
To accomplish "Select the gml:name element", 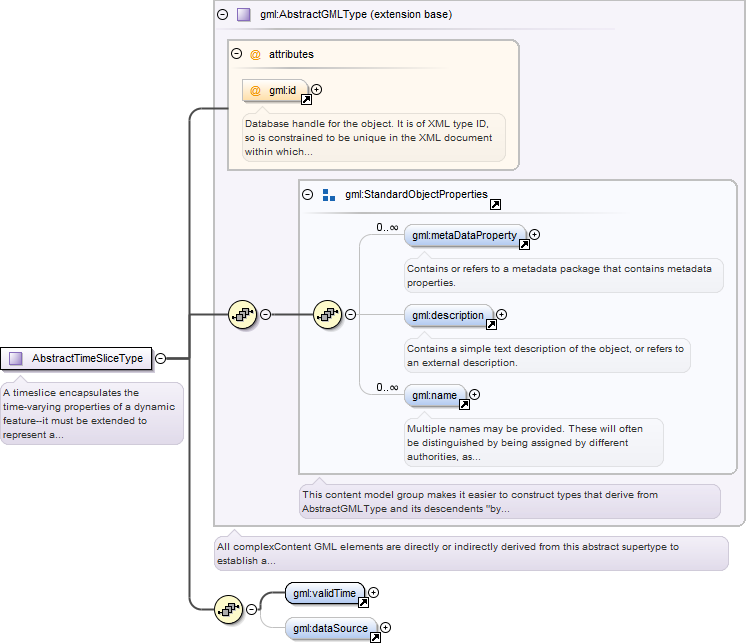I will 435,395.
